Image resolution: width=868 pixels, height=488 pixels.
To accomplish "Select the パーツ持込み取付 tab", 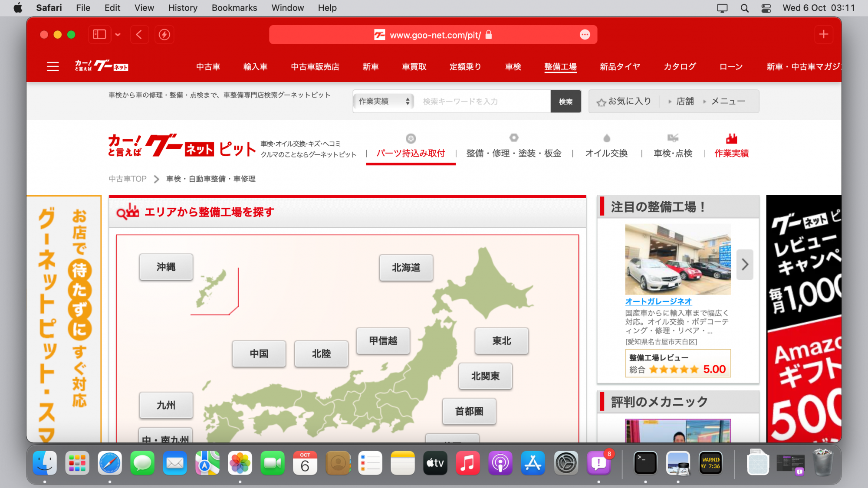I will [x=411, y=153].
